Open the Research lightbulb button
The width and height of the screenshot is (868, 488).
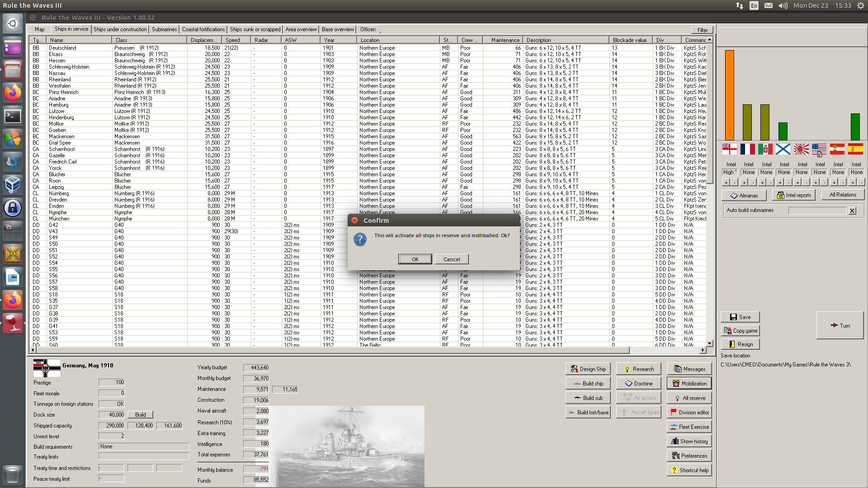pos(638,369)
